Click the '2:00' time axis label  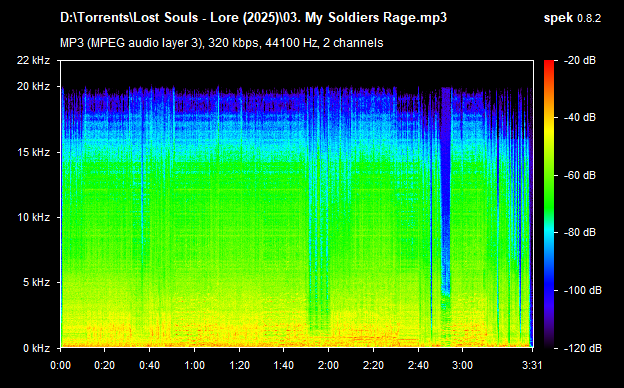328,365
